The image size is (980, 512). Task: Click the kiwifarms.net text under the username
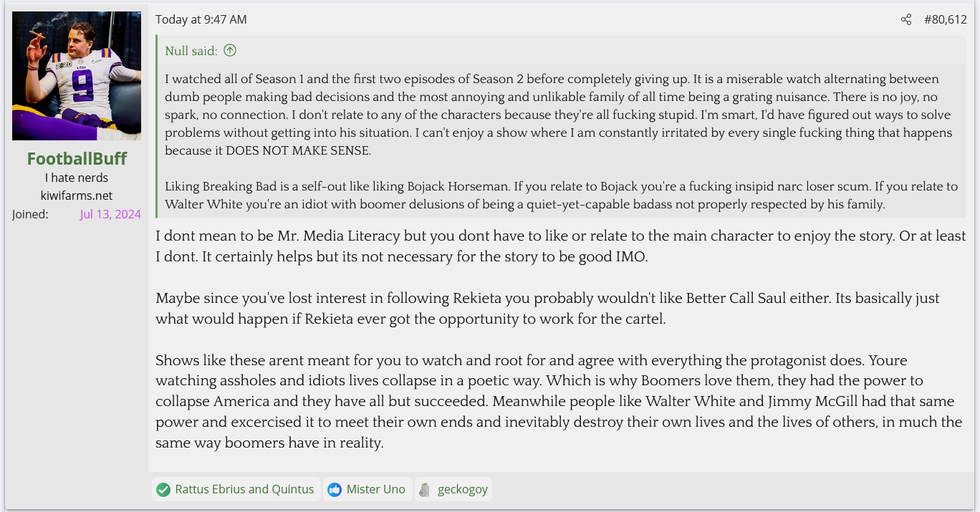[x=77, y=195]
